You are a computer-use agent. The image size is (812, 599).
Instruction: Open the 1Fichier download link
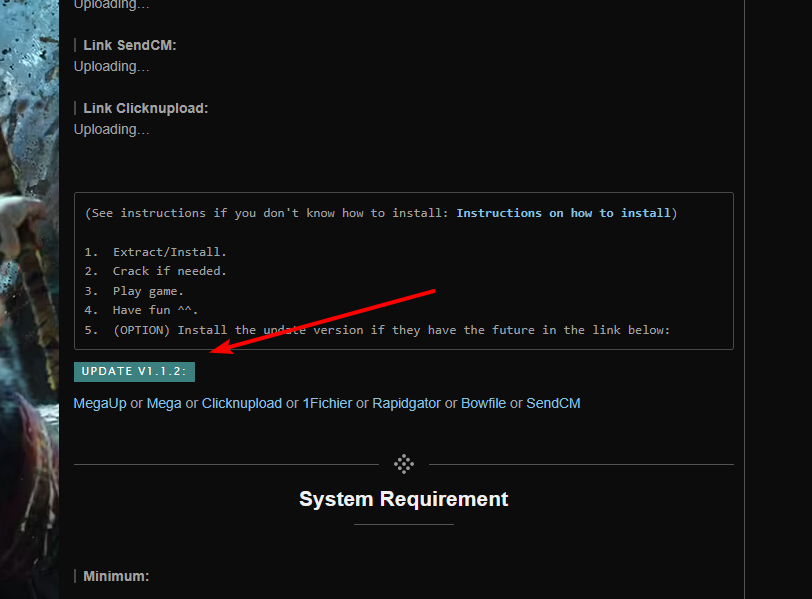pos(329,403)
